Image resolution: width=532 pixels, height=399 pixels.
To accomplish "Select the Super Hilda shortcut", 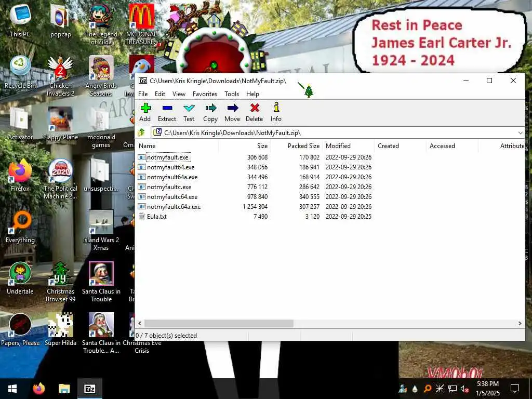I will coord(60,330).
